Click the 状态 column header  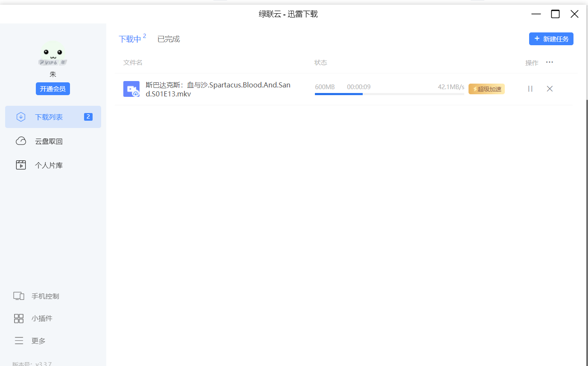tap(320, 63)
